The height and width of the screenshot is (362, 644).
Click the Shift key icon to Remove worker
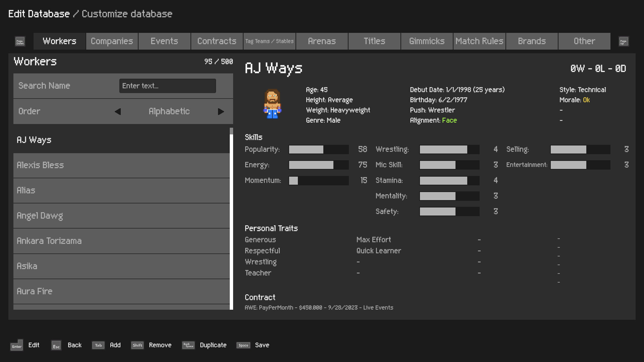point(137,345)
